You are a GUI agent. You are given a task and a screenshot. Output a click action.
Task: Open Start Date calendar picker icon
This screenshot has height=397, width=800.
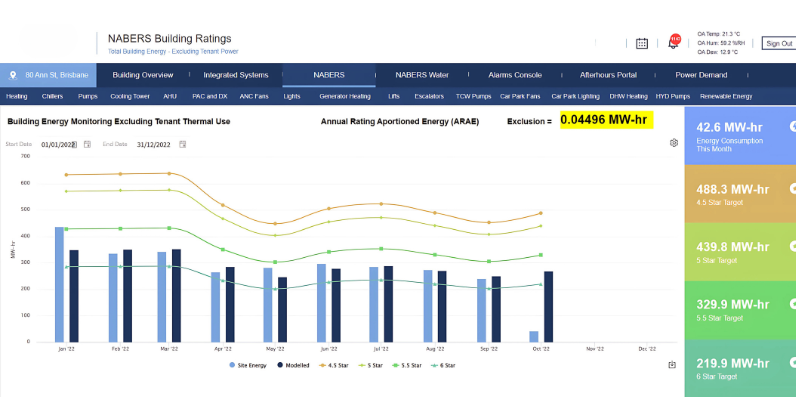pos(87,144)
